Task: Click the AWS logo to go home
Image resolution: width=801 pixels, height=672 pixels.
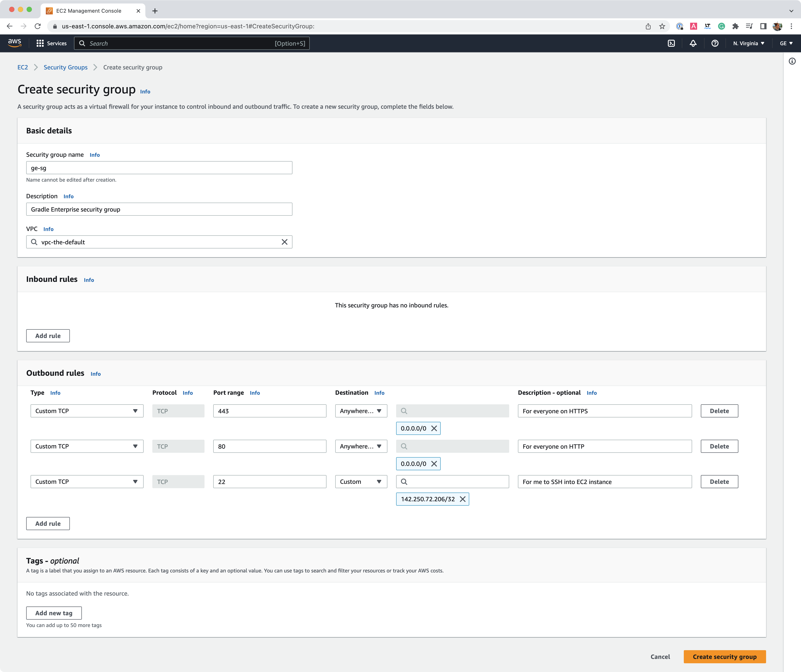Action: [14, 43]
